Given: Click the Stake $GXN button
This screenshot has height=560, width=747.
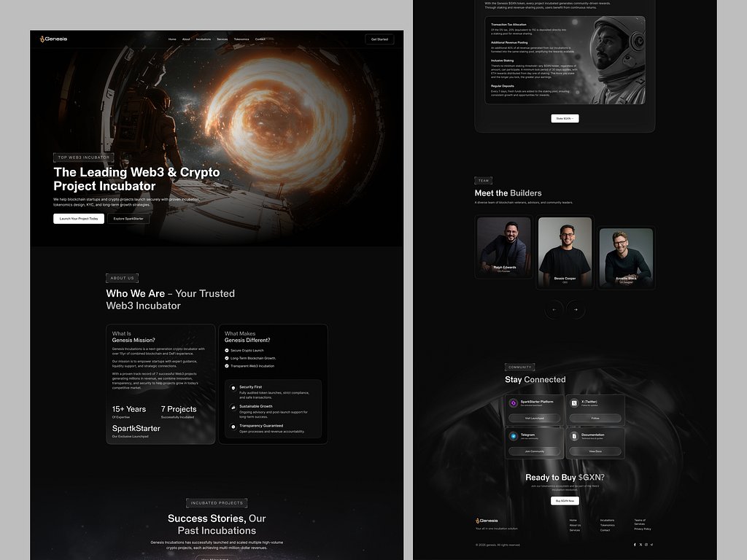Looking at the screenshot, I should point(565,118).
